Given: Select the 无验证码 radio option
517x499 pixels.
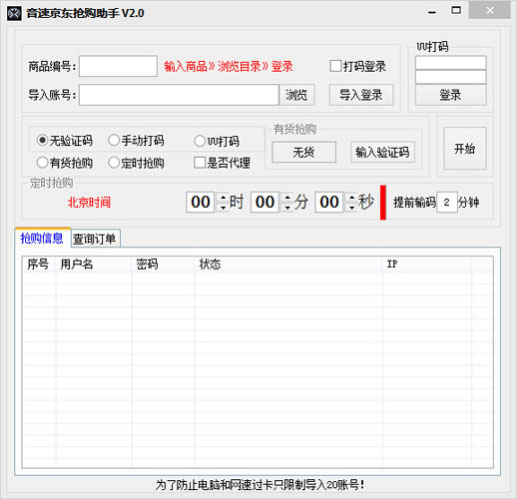Looking at the screenshot, I should click(65, 141).
